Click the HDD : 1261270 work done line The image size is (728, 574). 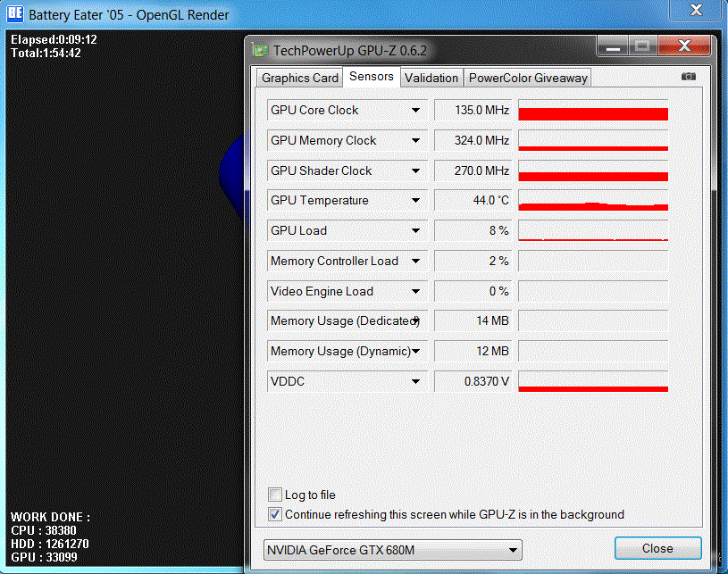point(50,544)
